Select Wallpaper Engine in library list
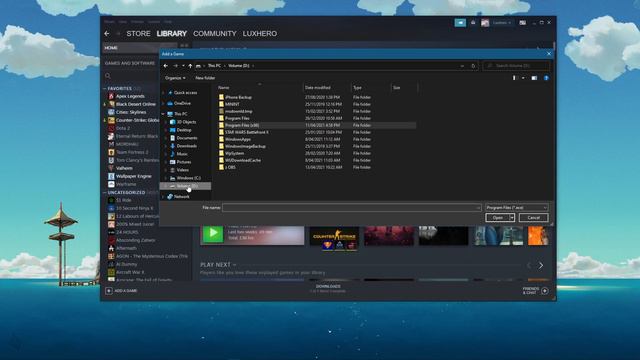 [x=133, y=176]
